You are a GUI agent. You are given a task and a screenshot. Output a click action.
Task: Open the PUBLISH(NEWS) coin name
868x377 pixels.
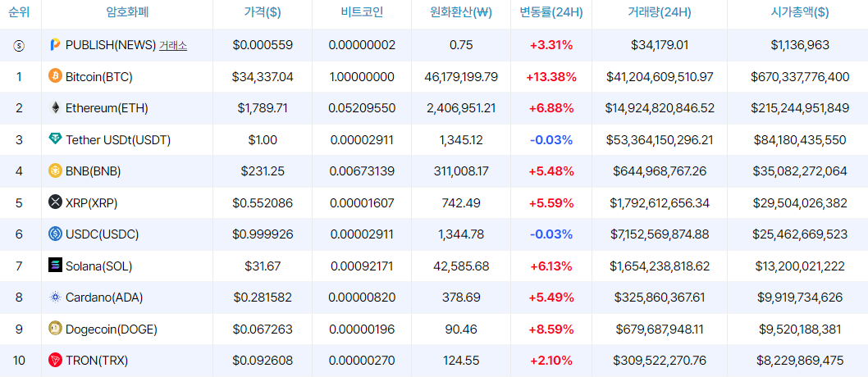(111, 45)
